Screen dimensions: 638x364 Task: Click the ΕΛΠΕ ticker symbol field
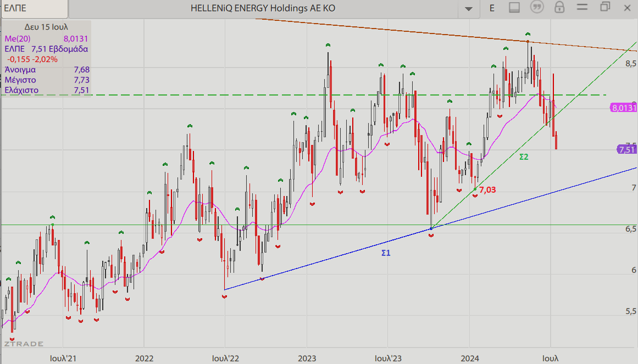(x=34, y=8)
